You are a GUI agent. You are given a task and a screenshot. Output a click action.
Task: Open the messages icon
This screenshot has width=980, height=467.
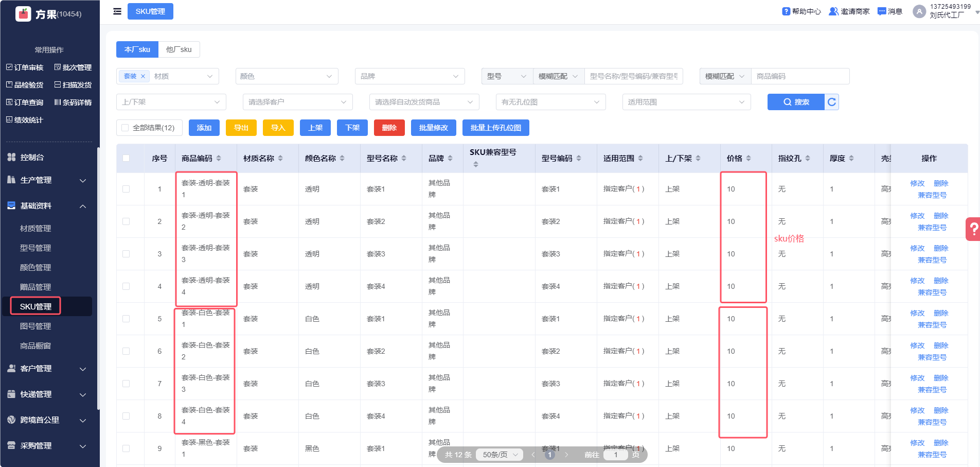point(882,11)
